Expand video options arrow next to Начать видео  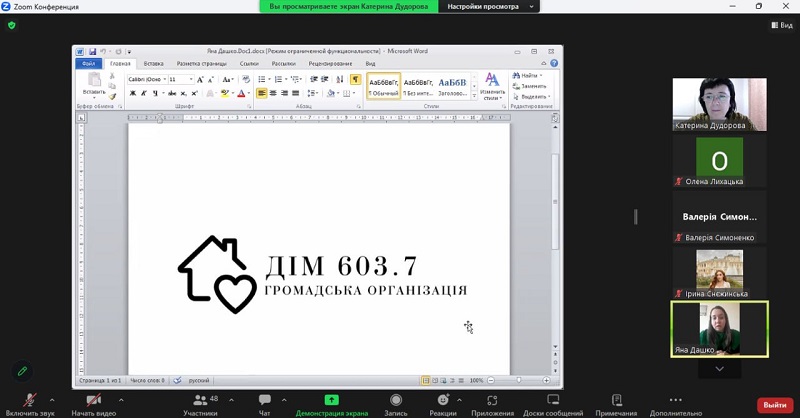click(x=121, y=400)
